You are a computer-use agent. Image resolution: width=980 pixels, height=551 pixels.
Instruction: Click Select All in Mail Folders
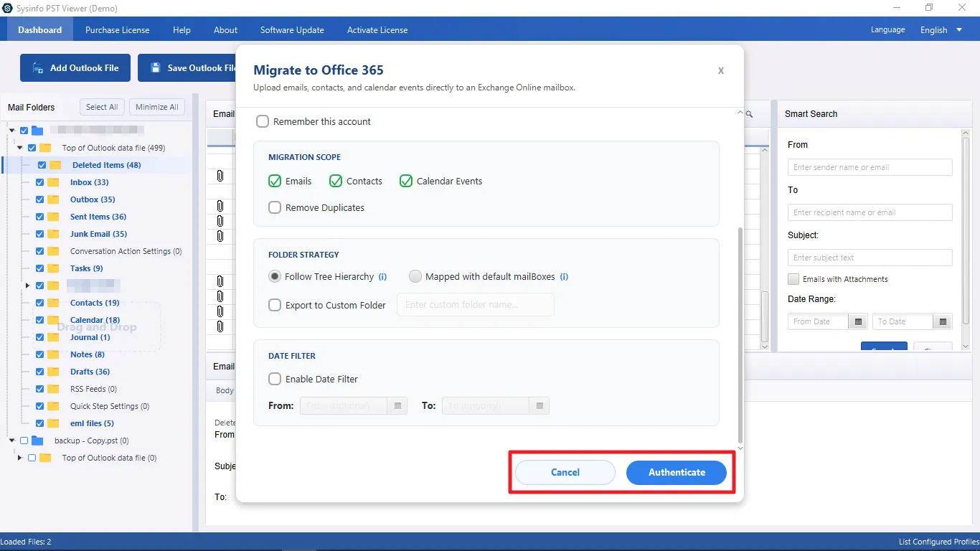[102, 107]
